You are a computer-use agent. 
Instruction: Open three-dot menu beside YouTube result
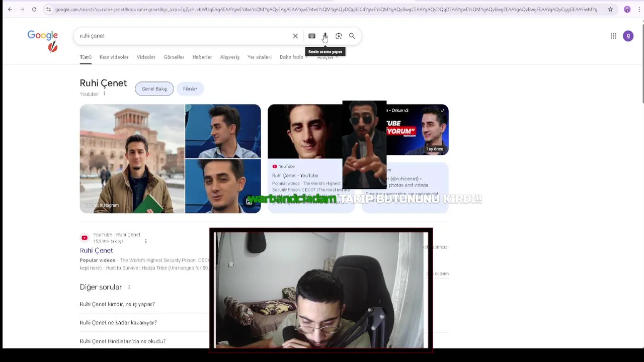point(146,241)
